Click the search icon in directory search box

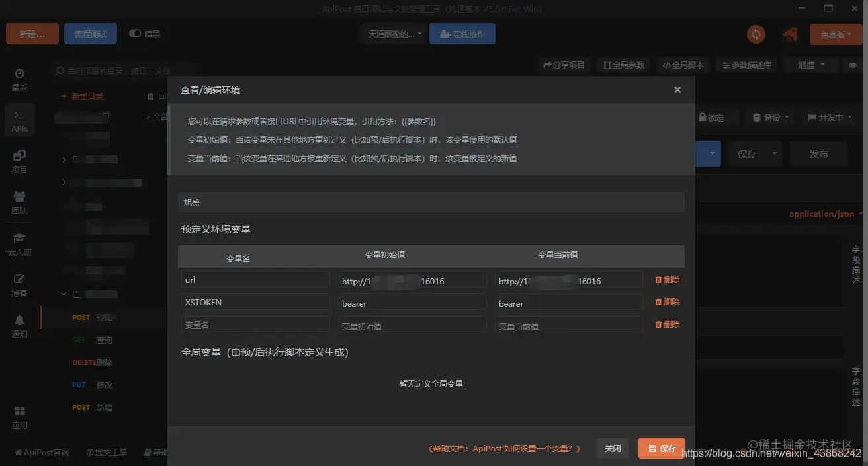(x=60, y=71)
